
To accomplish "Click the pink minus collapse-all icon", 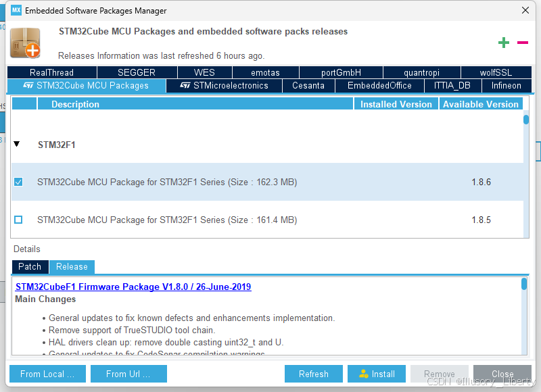I will point(522,43).
